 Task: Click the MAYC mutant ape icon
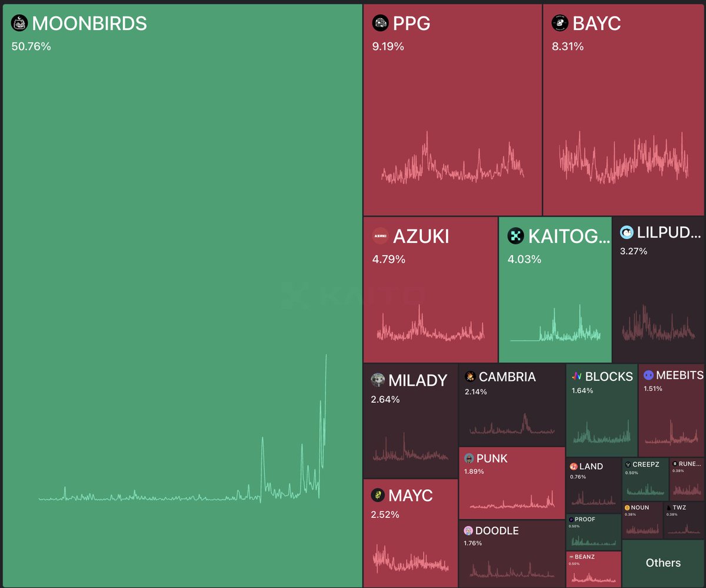(378, 495)
